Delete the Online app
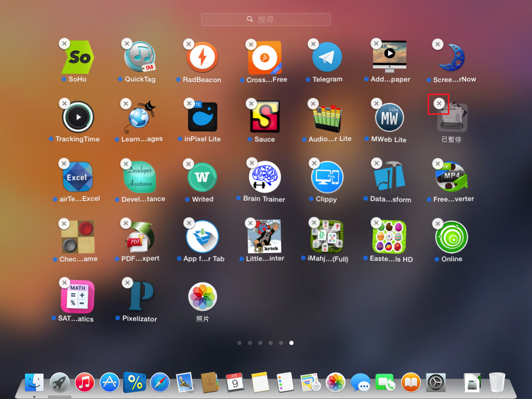The width and height of the screenshot is (532, 399). [437, 223]
